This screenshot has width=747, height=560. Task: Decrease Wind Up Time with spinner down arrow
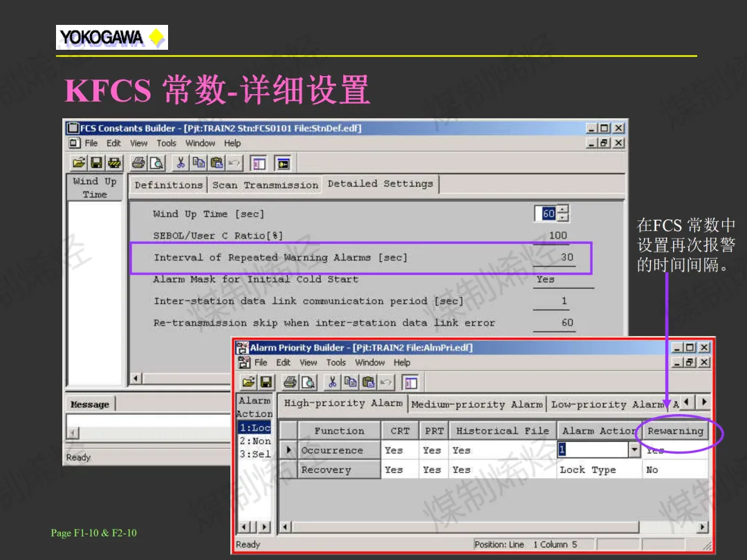click(563, 218)
